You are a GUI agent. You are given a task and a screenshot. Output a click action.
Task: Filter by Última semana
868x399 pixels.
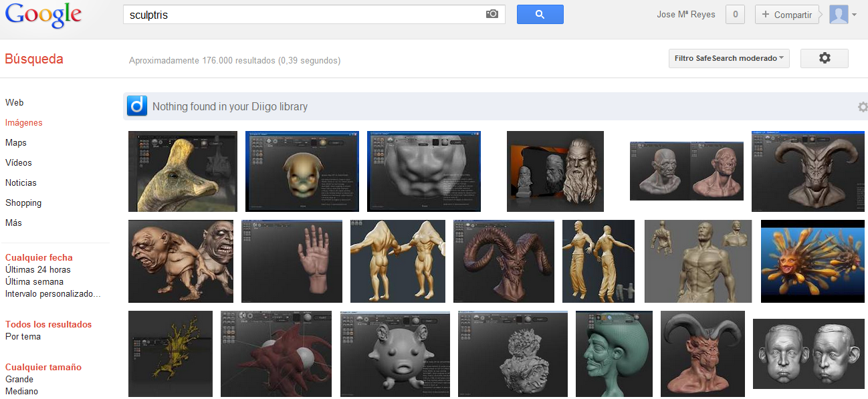(35, 281)
